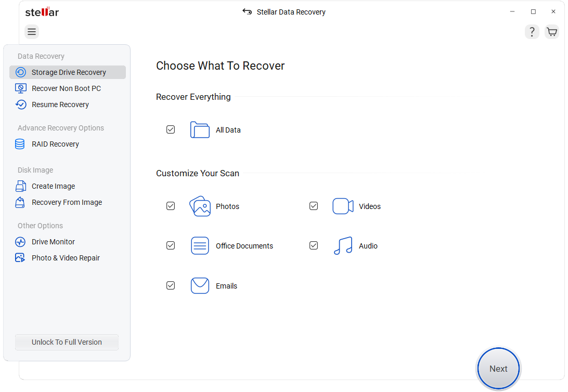Open the shopping cart icon
Image resolution: width=568 pixels, height=392 pixels.
point(552,32)
